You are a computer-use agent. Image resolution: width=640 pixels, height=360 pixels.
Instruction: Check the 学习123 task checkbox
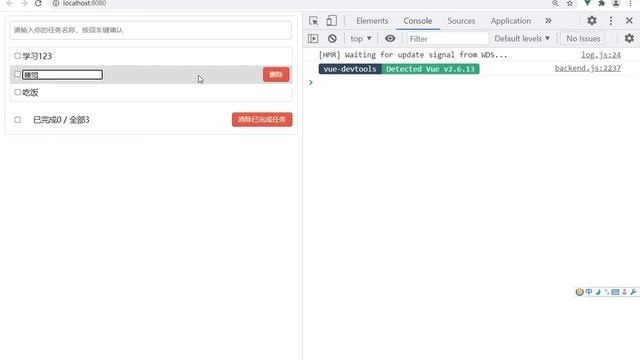17,56
